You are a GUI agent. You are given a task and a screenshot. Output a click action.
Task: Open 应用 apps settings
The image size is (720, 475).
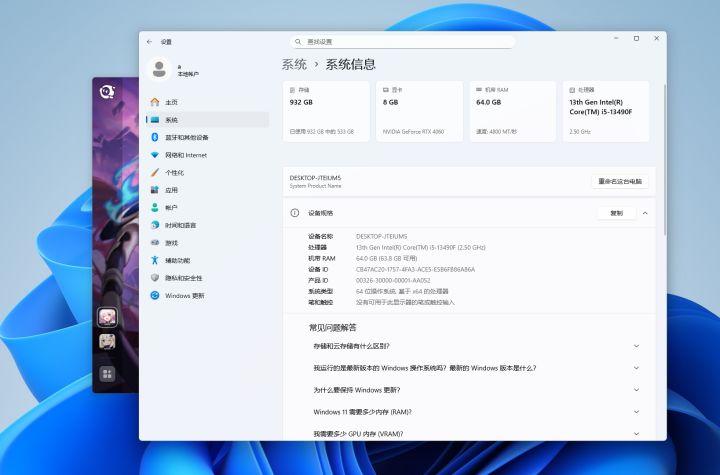[x=208, y=190]
